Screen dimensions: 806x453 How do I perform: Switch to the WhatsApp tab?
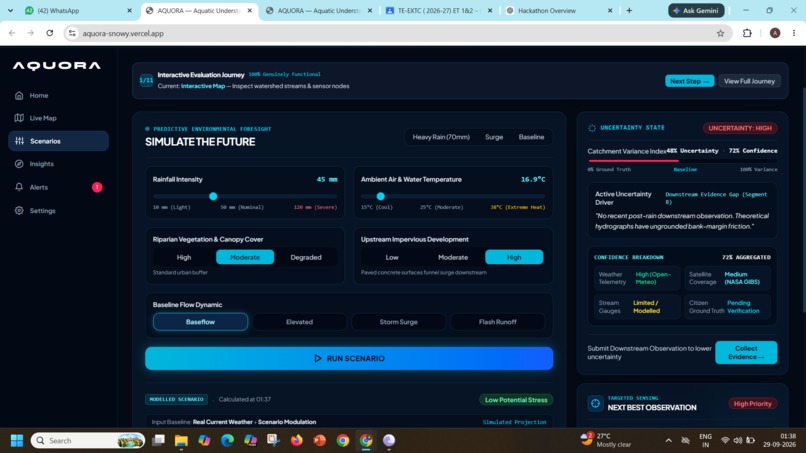(x=77, y=11)
